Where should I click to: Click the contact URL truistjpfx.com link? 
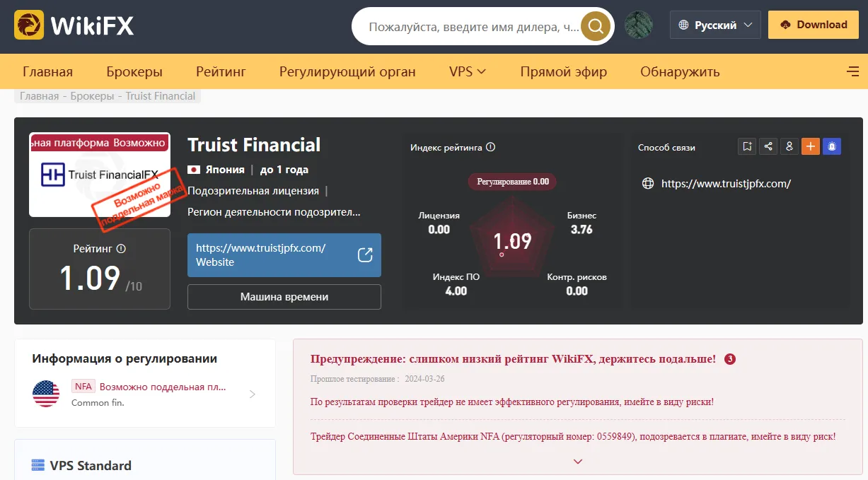click(x=726, y=184)
